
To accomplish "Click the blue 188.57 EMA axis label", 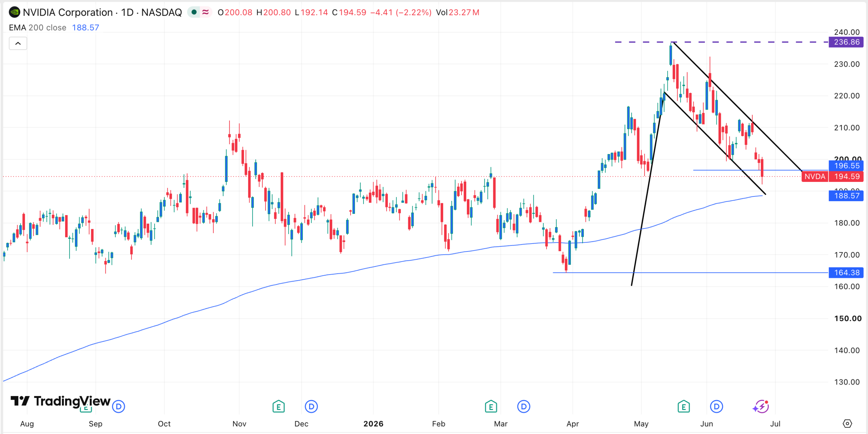I will point(846,196).
